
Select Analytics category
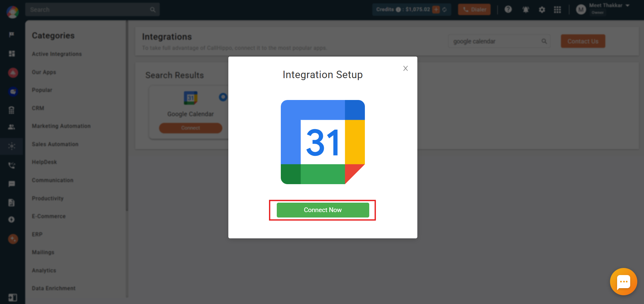(44, 270)
